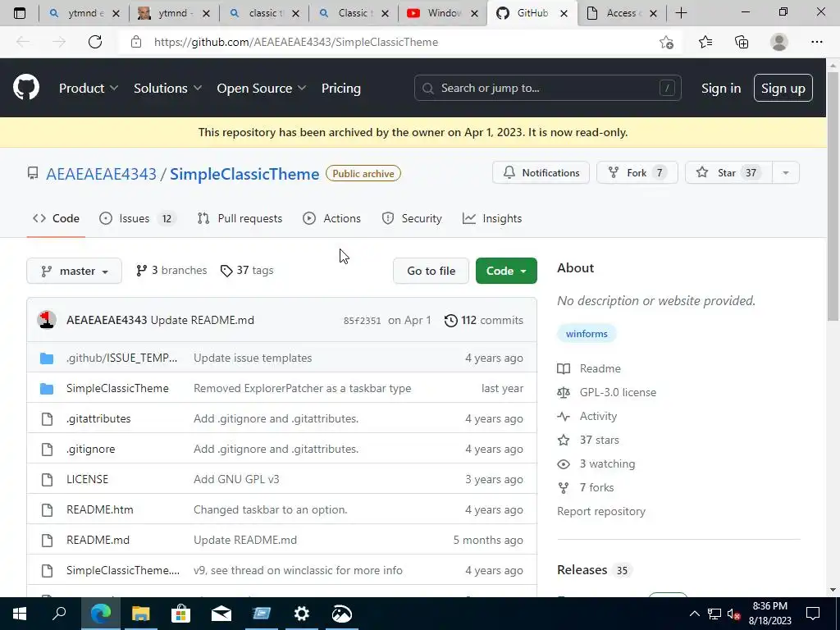Click the Notifications button
Image resolution: width=840 pixels, height=630 pixels.
coord(541,172)
